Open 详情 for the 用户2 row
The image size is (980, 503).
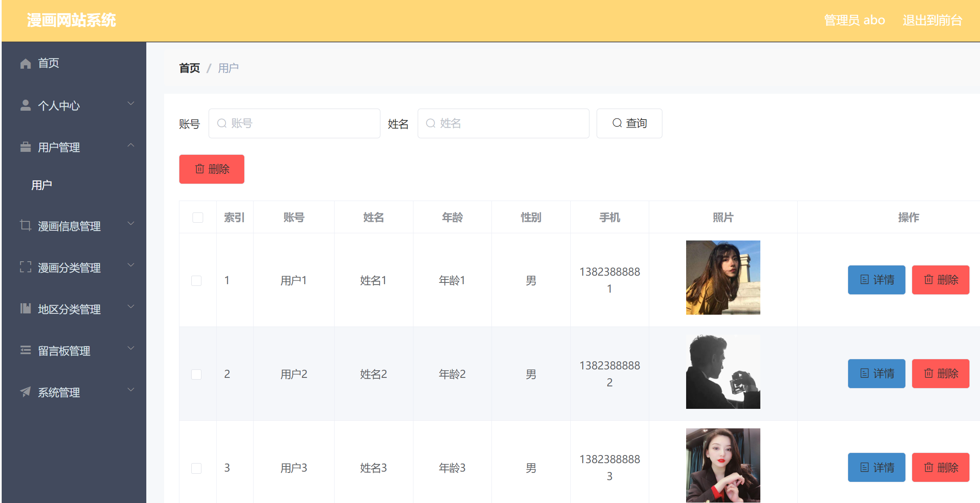pyautogui.click(x=876, y=374)
